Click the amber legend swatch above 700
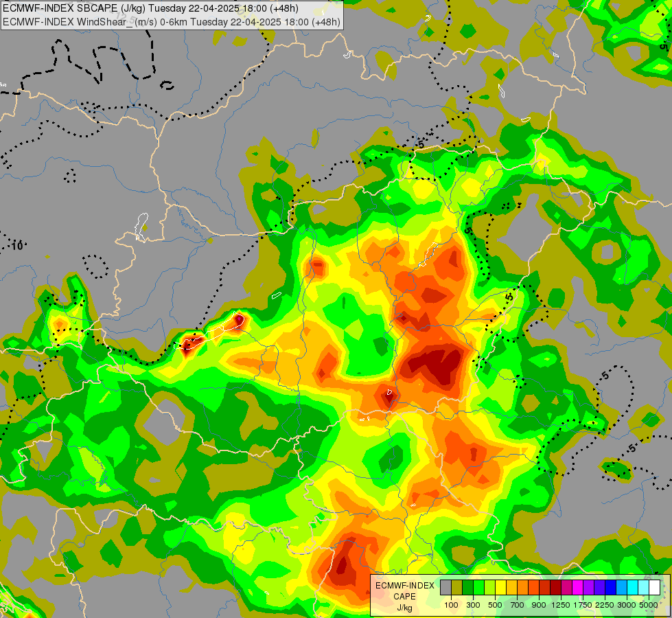This screenshot has height=618, width=672. [511, 587]
